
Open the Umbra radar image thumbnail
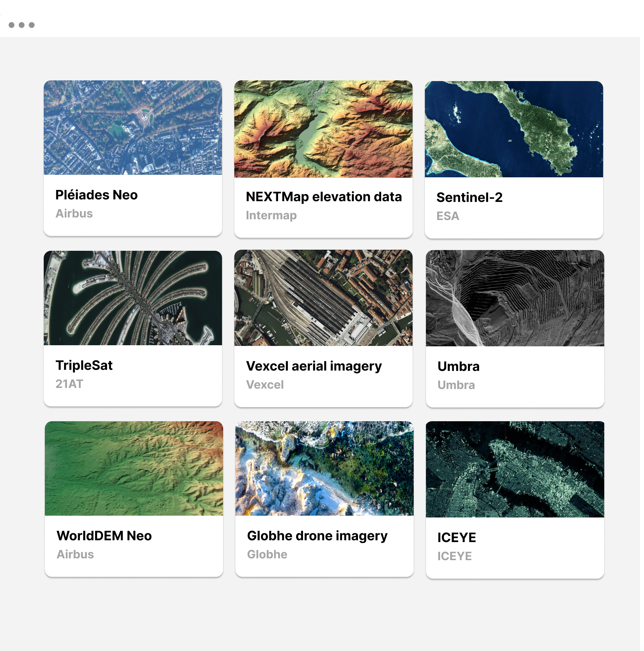tap(515, 298)
